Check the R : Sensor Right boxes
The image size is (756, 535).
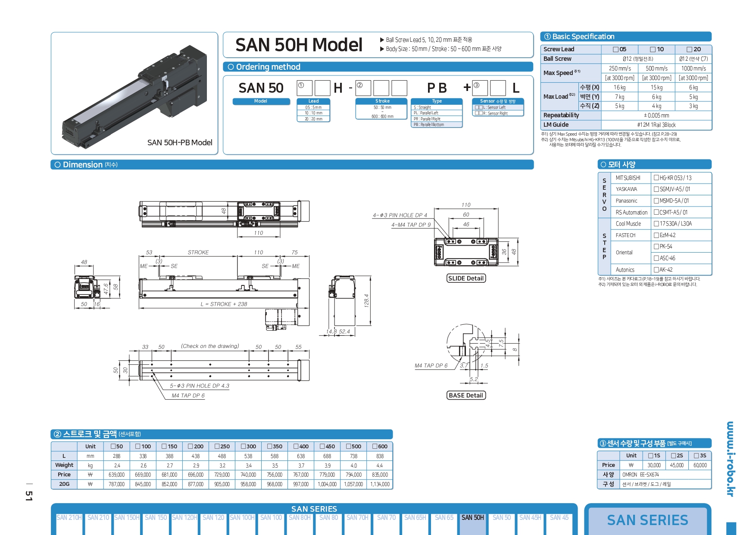[479, 113]
